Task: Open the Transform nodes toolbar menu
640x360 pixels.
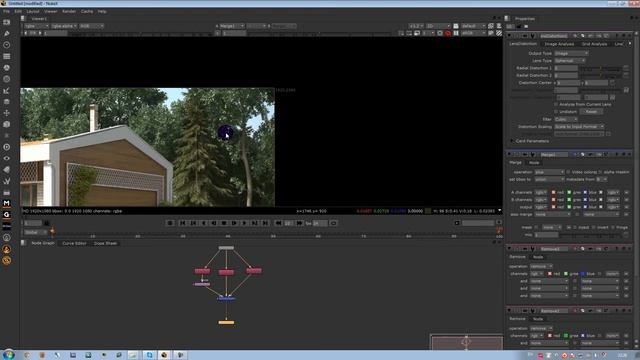Action: [x=7, y=113]
